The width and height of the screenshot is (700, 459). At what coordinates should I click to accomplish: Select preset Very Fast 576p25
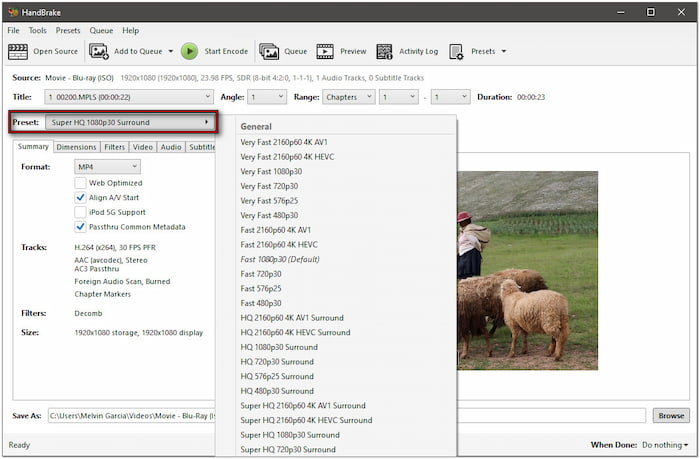pyautogui.click(x=269, y=201)
